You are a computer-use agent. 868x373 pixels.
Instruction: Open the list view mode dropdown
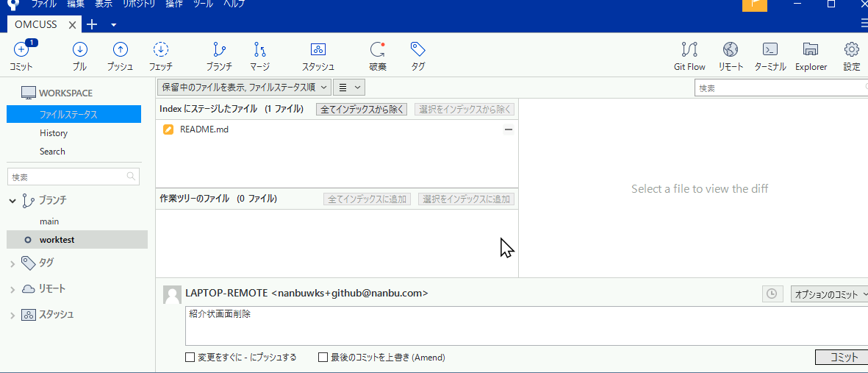pos(349,87)
